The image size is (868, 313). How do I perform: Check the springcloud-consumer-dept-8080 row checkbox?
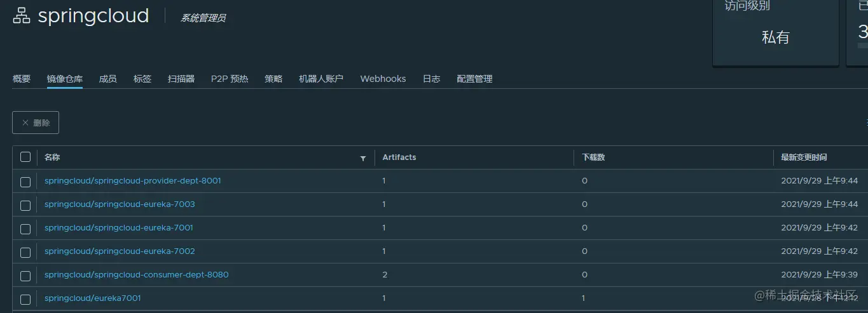(25, 276)
